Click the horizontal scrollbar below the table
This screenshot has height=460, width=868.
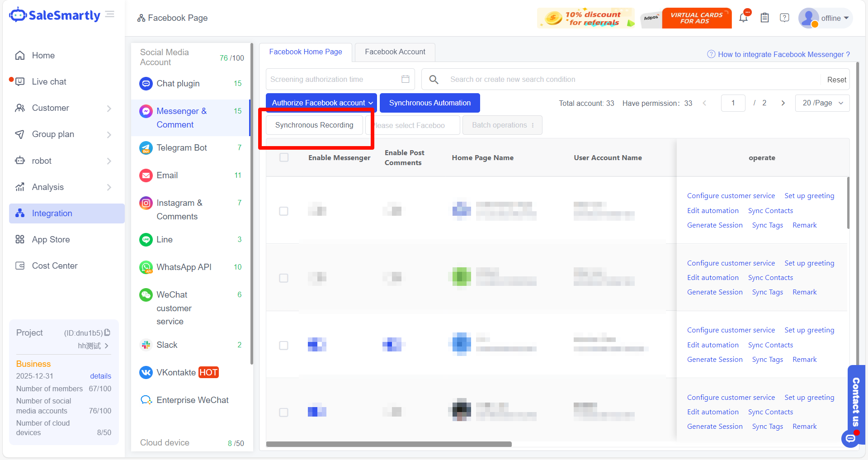pyautogui.click(x=389, y=444)
